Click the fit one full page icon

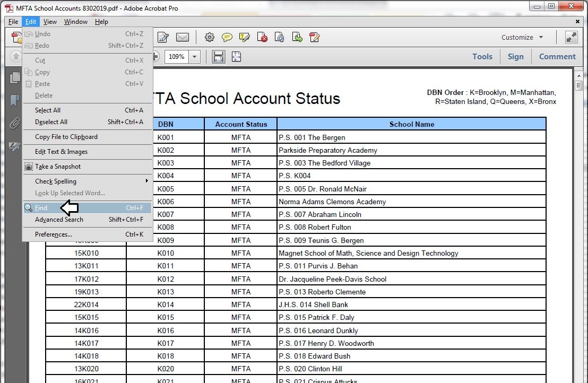click(x=236, y=57)
